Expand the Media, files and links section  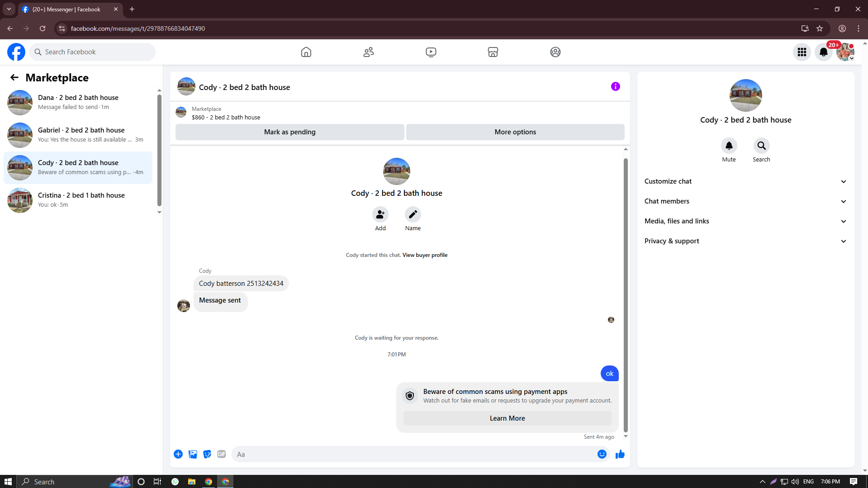coord(745,221)
